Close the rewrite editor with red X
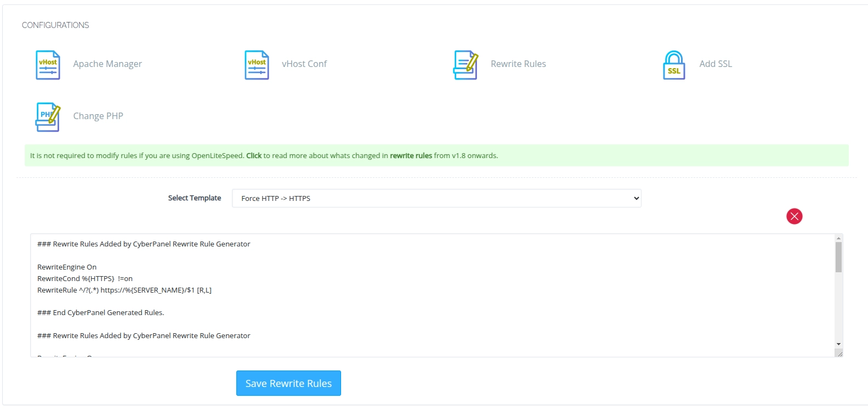Image resolution: width=868 pixels, height=415 pixels. pyautogui.click(x=794, y=216)
